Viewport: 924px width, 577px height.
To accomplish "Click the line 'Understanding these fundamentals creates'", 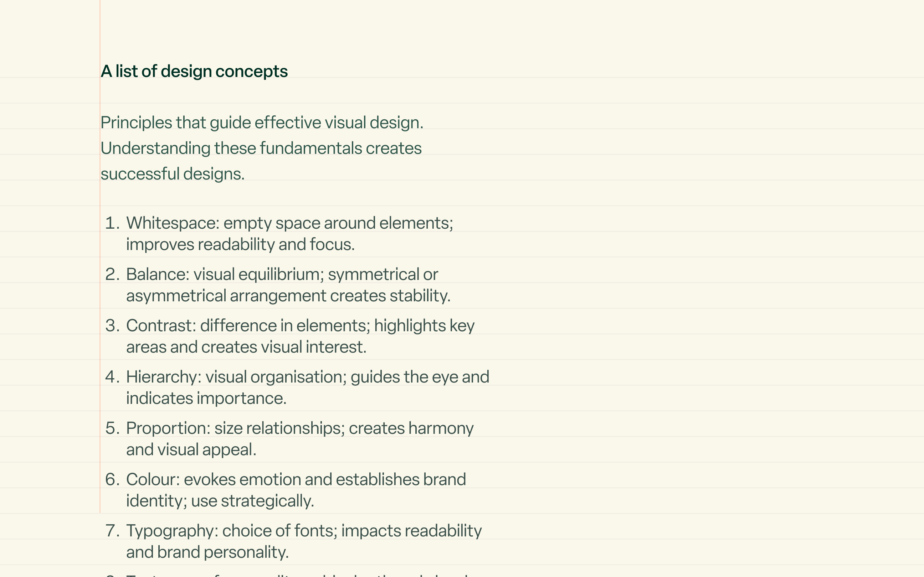I will point(261,149).
